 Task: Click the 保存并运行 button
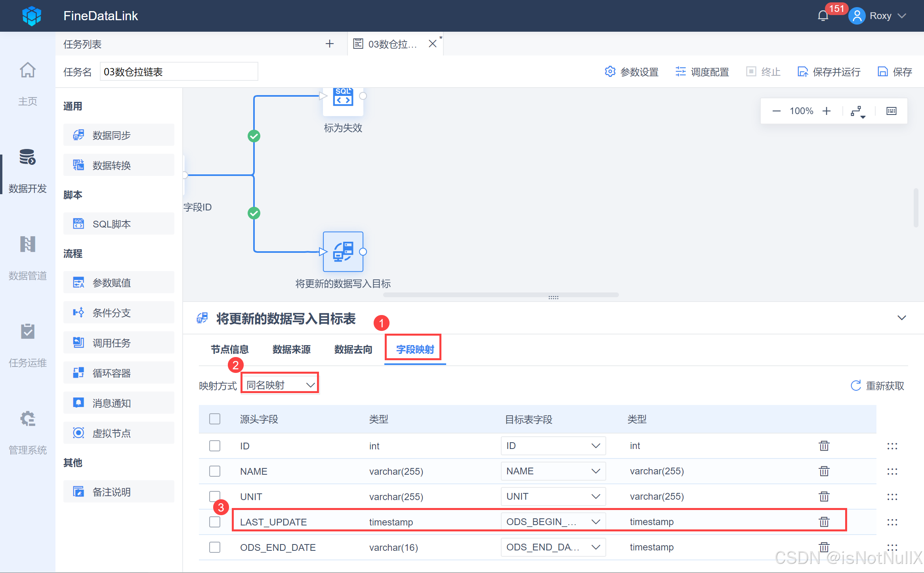[x=829, y=72]
